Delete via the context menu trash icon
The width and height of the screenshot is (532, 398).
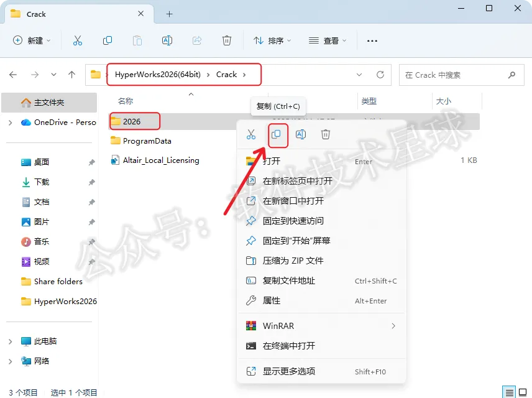click(x=326, y=134)
